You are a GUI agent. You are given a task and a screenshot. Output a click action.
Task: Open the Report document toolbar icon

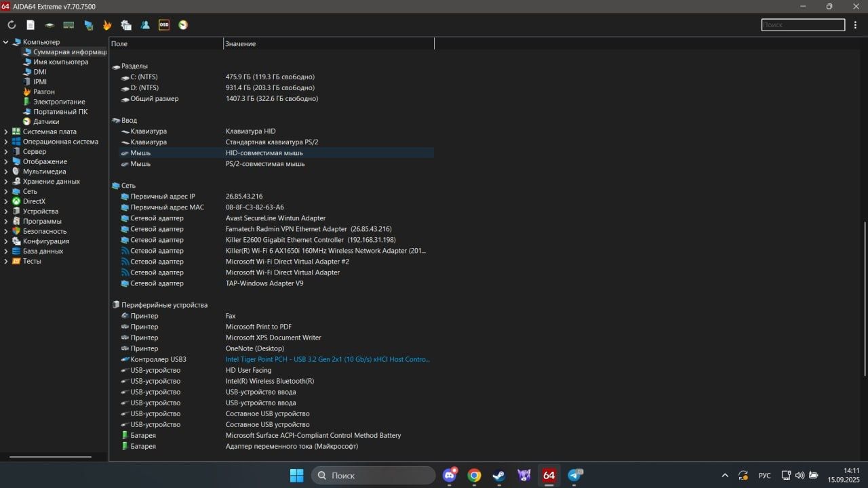(x=31, y=25)
